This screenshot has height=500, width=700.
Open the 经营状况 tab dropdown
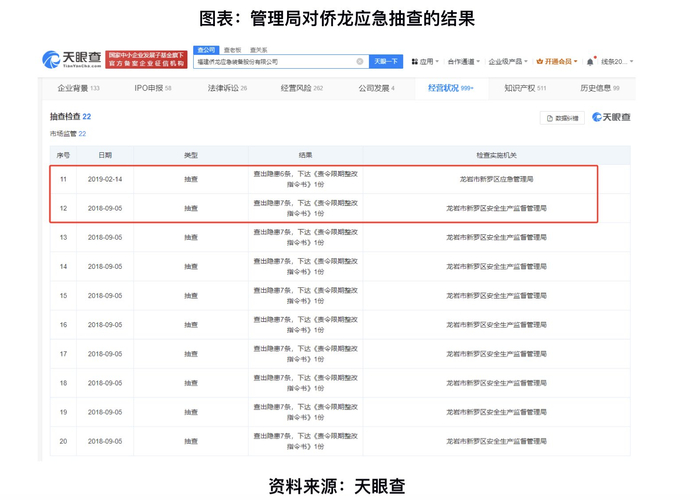tap(451, 88)
